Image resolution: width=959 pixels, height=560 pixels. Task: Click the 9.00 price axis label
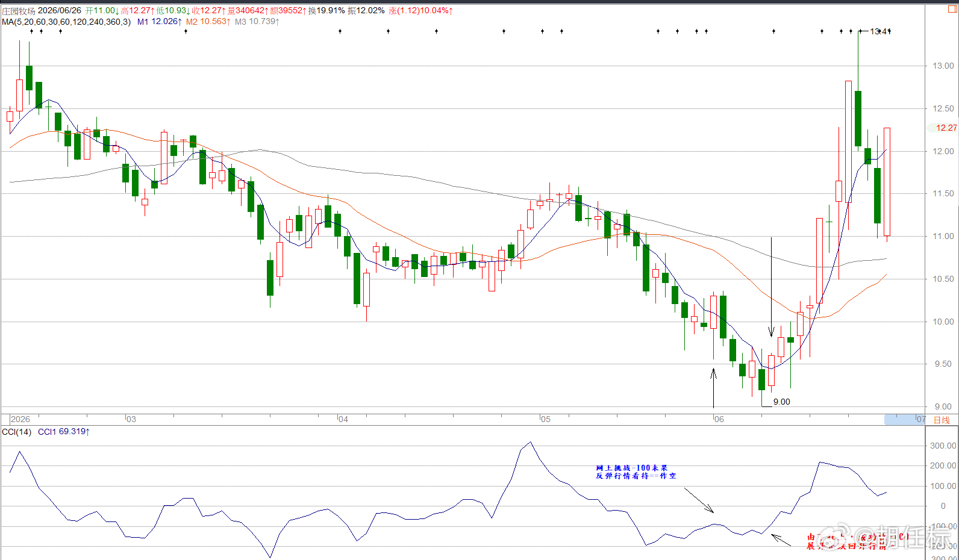(943, 406)
